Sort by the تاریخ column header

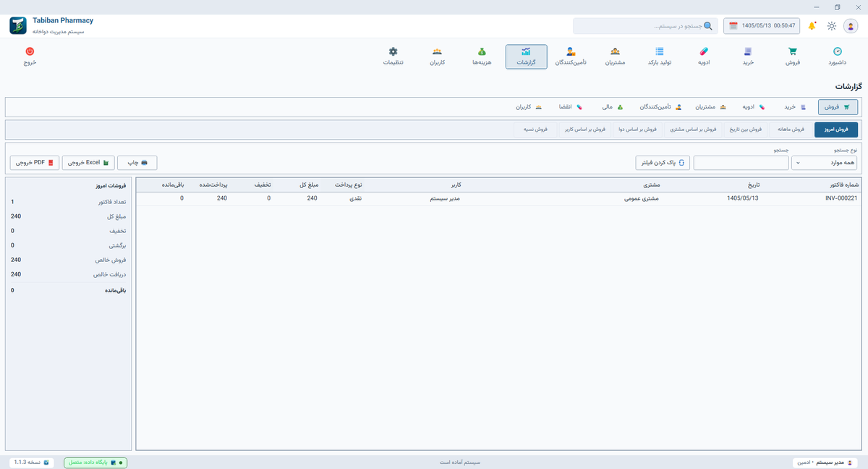(754, 185)
